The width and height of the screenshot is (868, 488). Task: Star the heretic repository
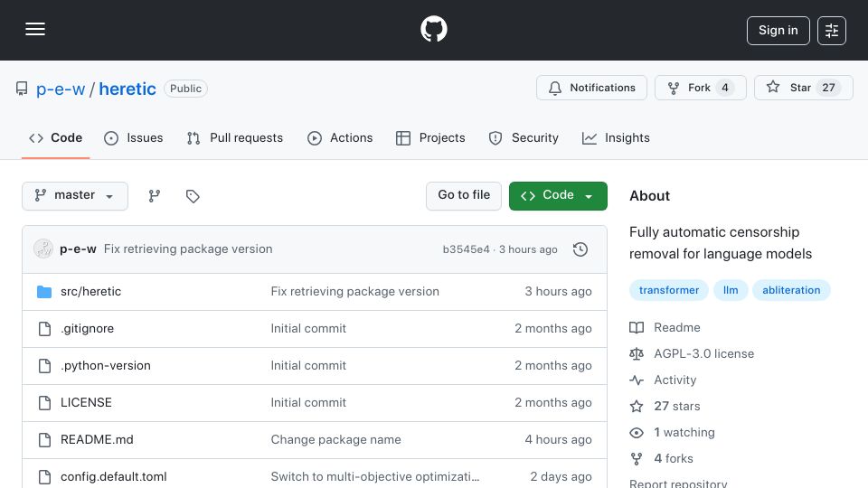(803, 88)
